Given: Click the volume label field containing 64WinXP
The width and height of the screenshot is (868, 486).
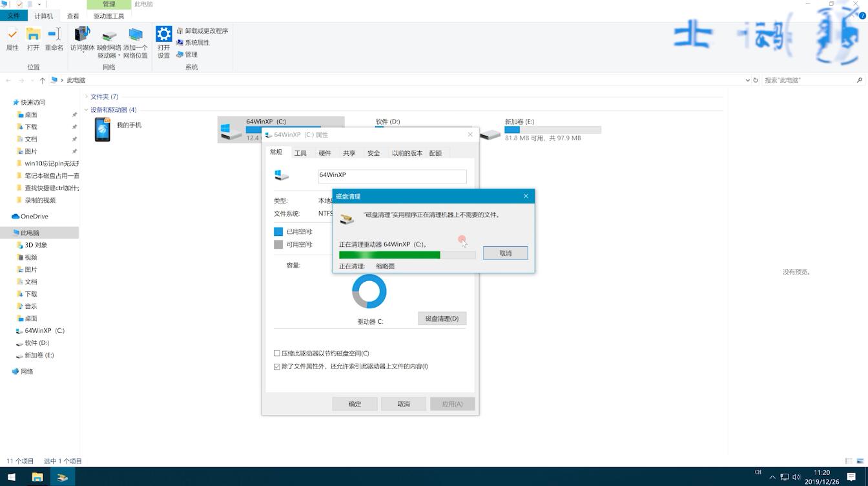Looking at the screenshot, I should tap(392, 176).
